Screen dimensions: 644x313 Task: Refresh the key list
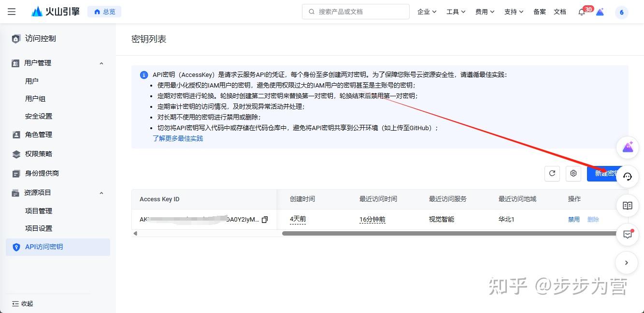coord(552,173)
